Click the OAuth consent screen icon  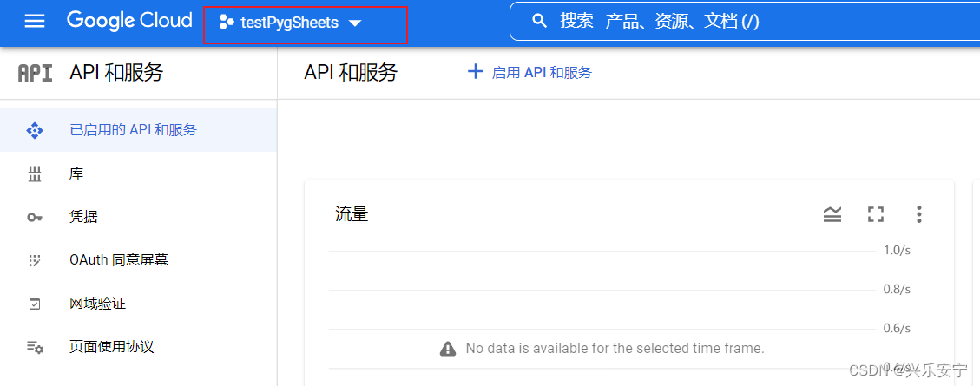click(x=35, y=260)
